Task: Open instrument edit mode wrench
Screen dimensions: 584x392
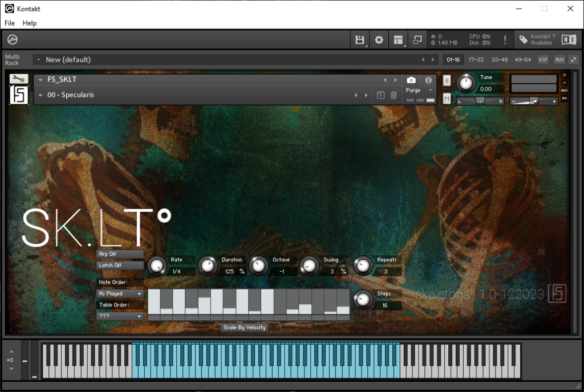Action: 19,79
